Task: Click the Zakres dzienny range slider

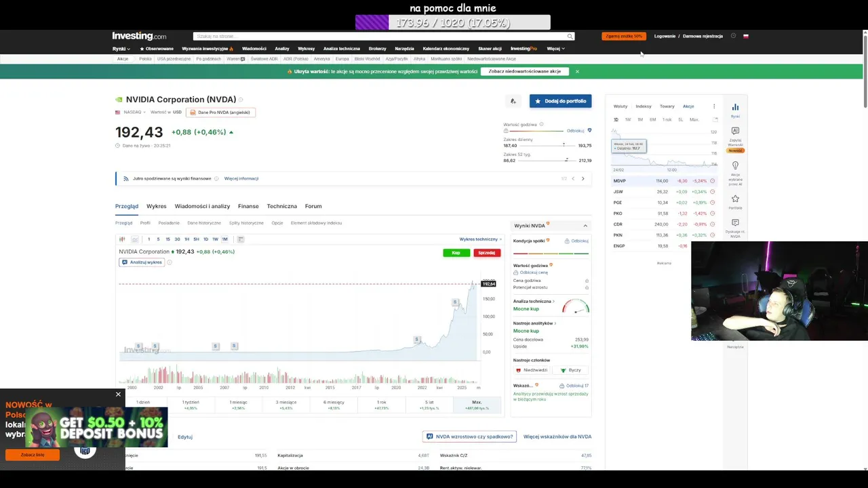Action: pos(547,145)
